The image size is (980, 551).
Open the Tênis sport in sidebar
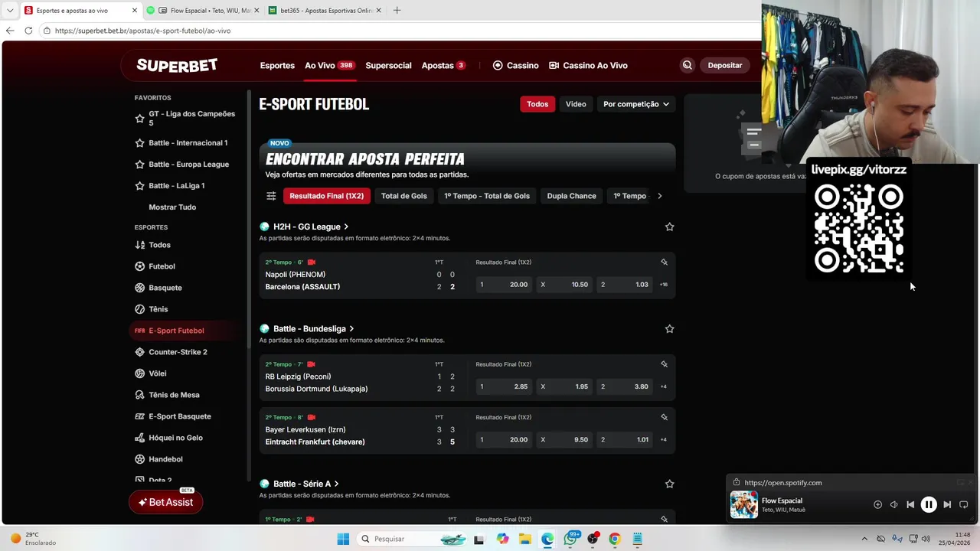pos(158,309)
